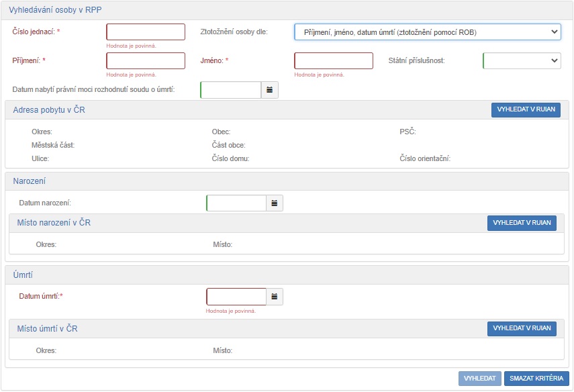Focus the Datum úmrtí date input
This screenshot has height=392, width=574.
pyautogui.click(x=236, y=296)
